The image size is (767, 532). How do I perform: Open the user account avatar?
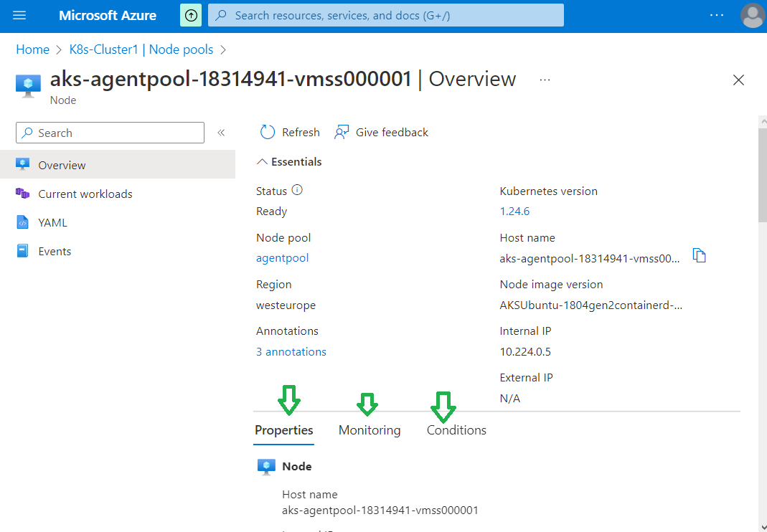tap(753, 16)
